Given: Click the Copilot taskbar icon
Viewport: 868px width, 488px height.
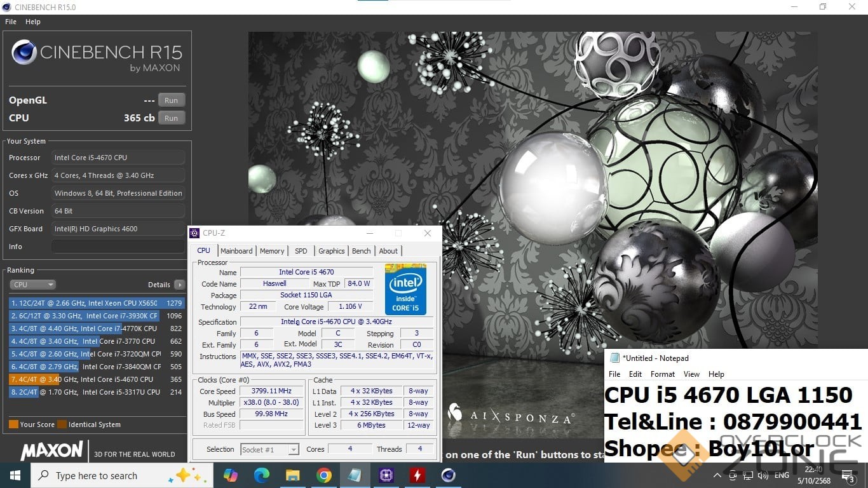Looking at the screenshot, I should [x=231, y=475].
